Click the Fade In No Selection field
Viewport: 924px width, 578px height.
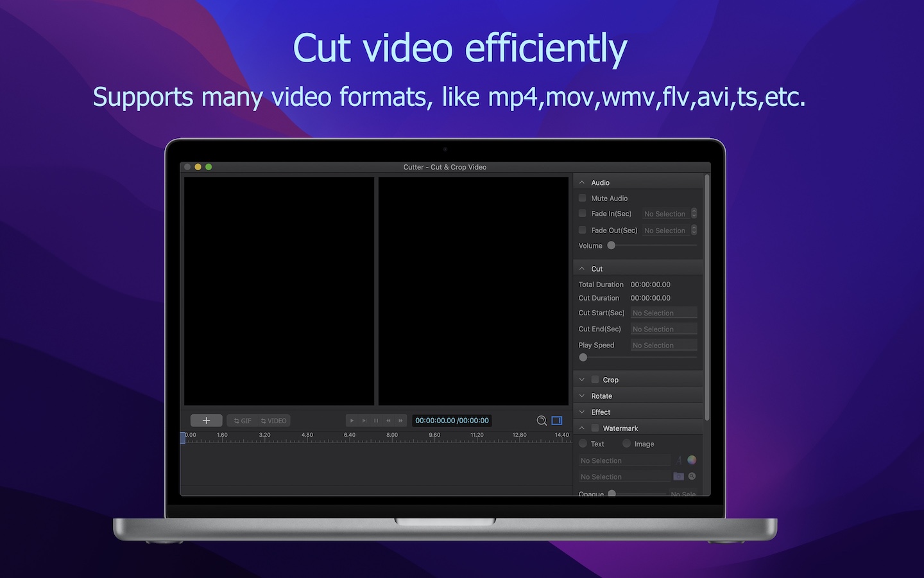coord(666,214)
